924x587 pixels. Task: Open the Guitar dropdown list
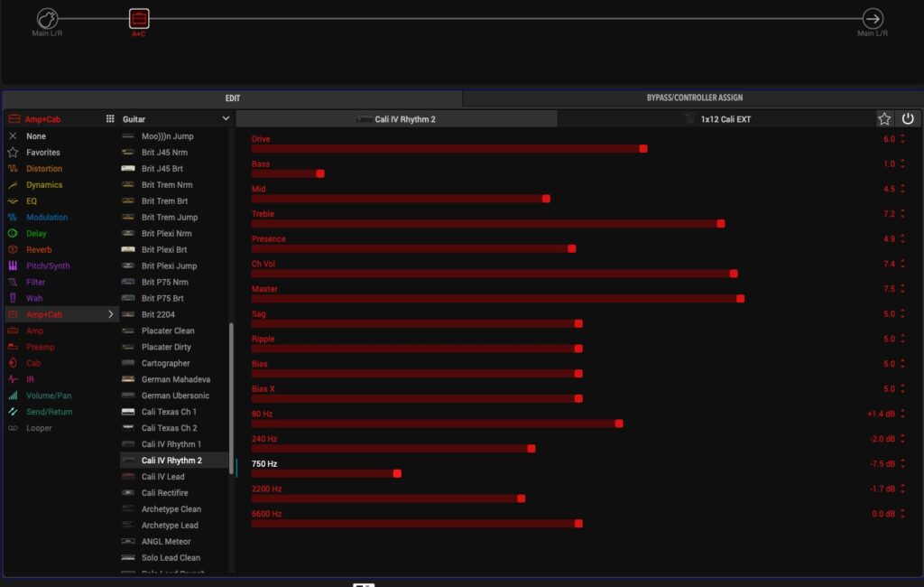point(226,119)
